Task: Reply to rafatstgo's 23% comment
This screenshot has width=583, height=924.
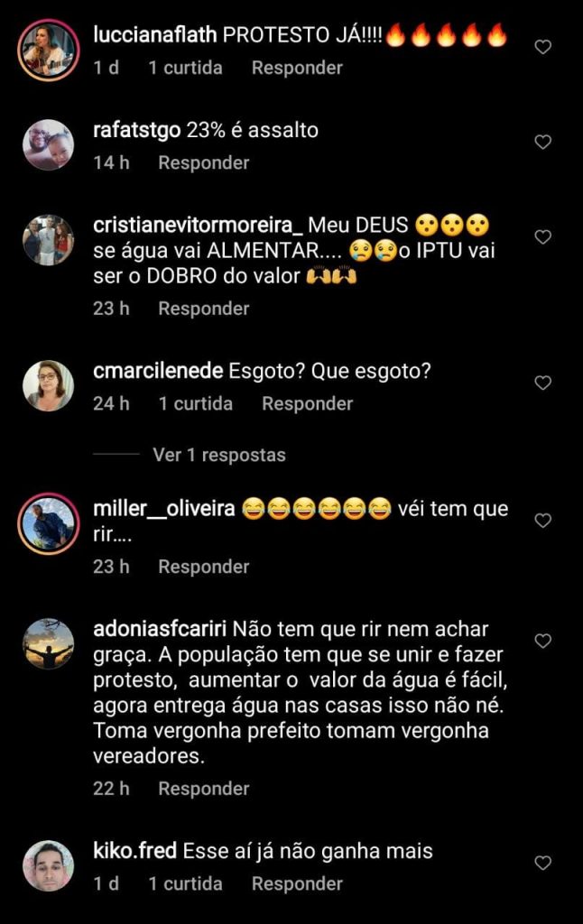Action: (x=203, y=162)
